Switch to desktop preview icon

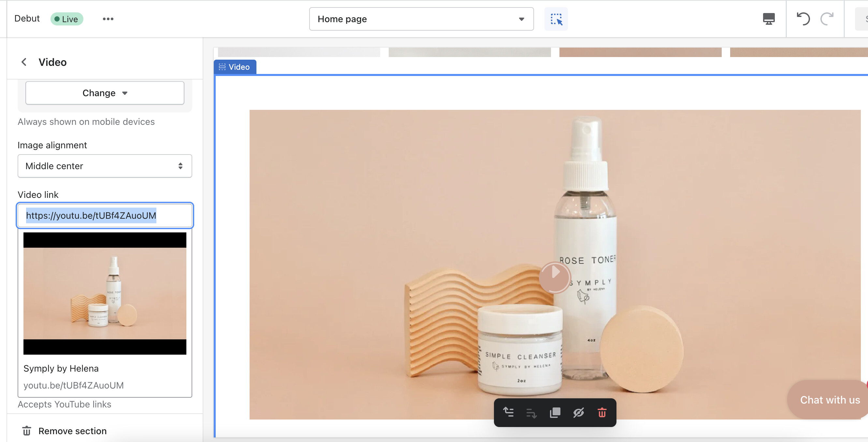(769, 19)
